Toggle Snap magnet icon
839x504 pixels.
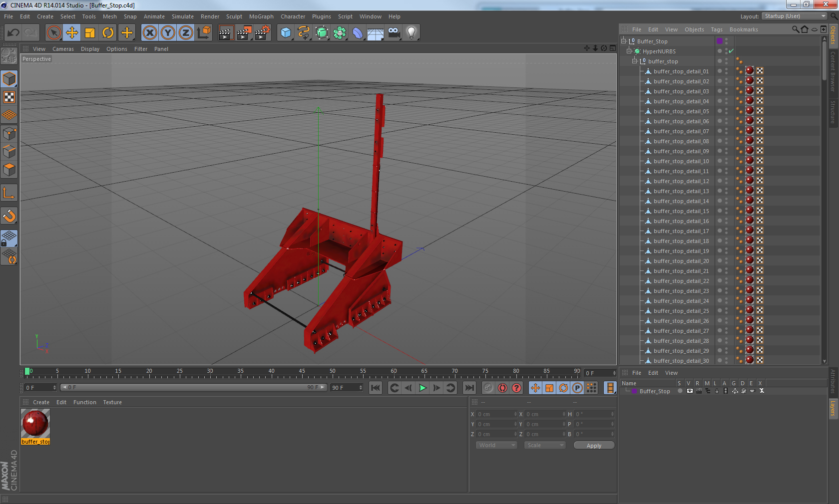9,216
